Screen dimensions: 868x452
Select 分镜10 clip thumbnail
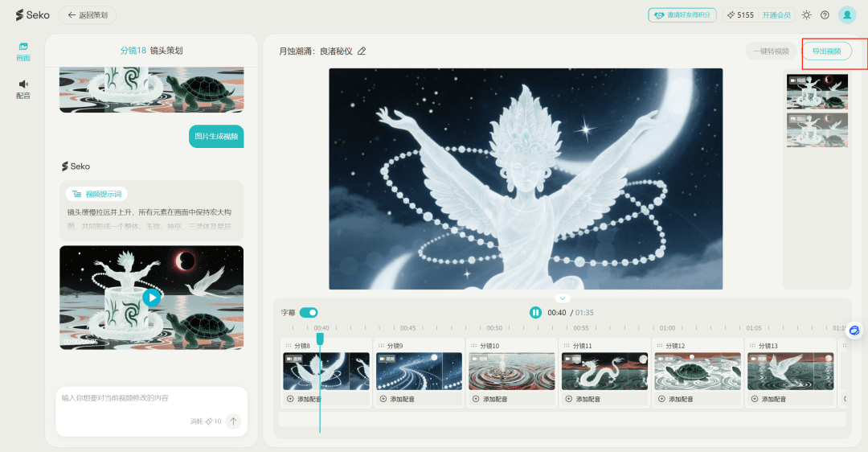point(512,371)
